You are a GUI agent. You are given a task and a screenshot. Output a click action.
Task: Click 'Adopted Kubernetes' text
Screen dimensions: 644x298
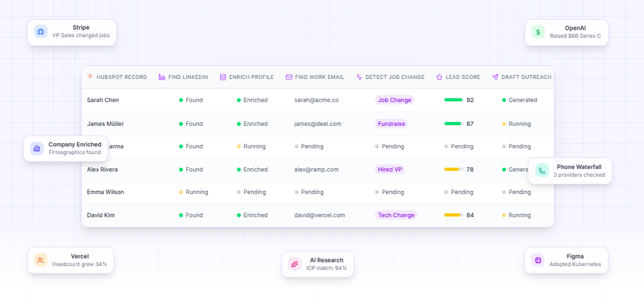[575, 264]
